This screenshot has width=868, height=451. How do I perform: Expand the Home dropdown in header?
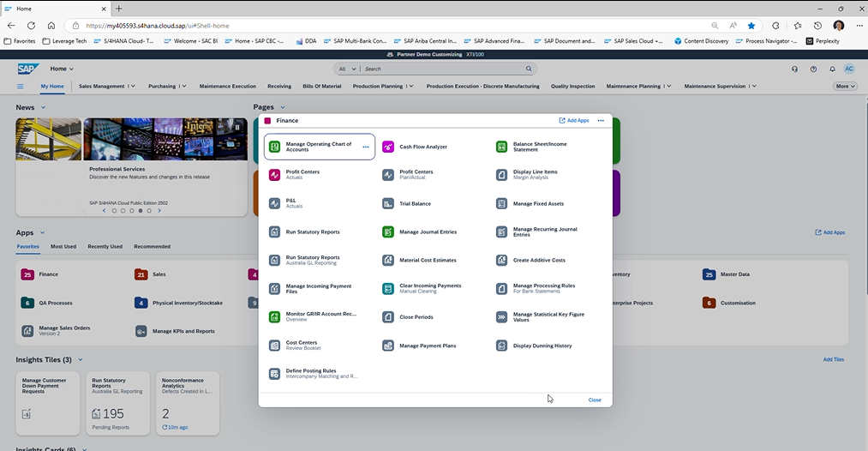tap(62, 69)
